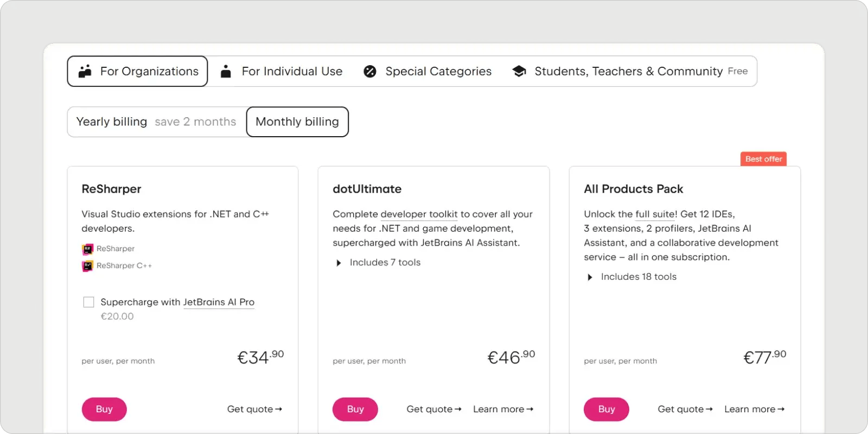Screen dimensions: 868x434
Task: Open Students, Teachers & Community tab
Action: click(x=628, y=71)
